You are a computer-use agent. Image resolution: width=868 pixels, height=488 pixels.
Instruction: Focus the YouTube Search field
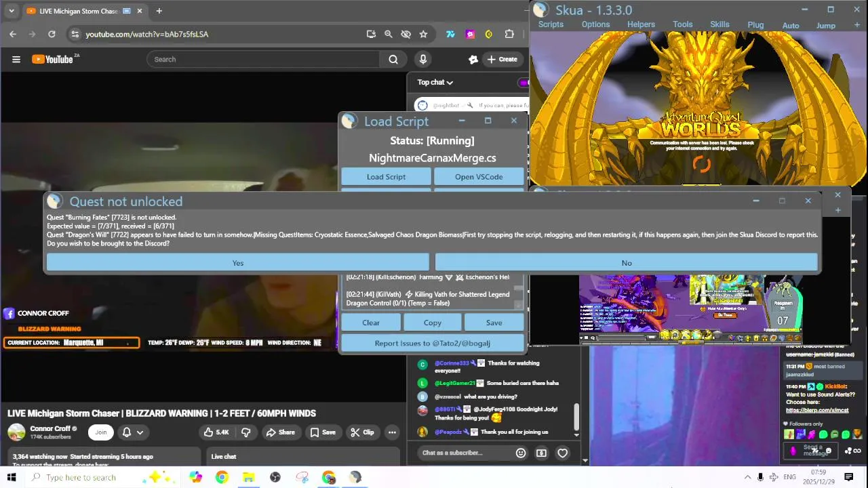263,60
